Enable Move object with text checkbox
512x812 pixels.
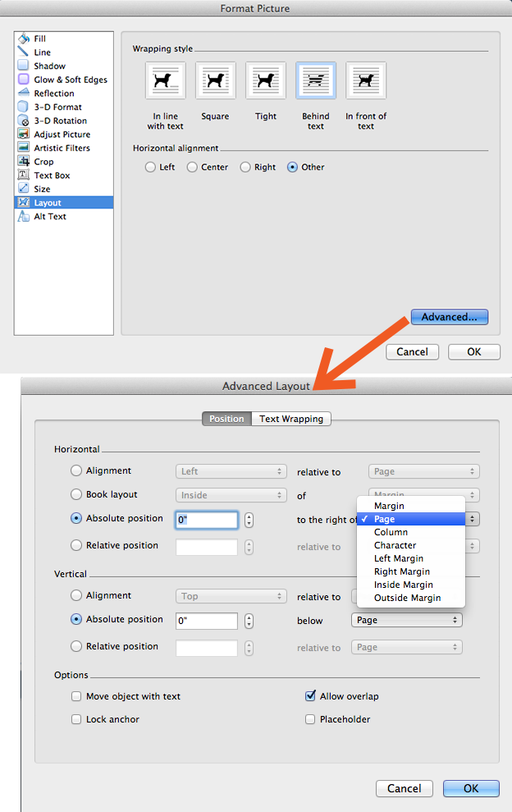(77, 696)
